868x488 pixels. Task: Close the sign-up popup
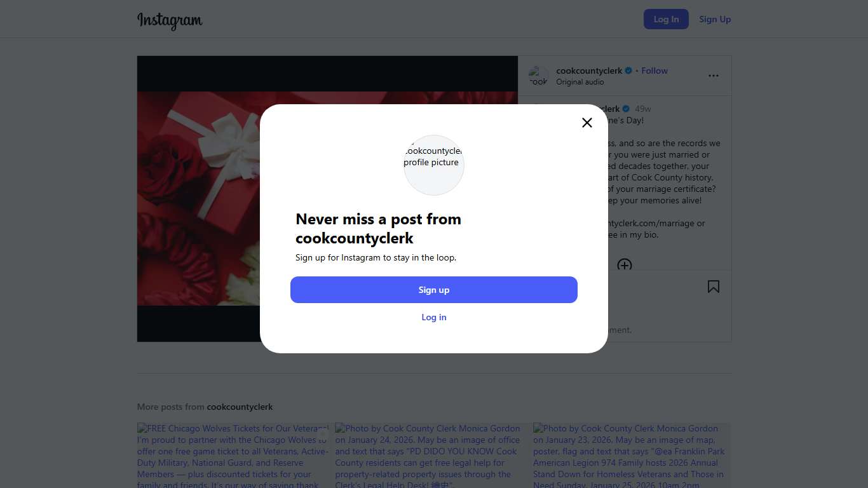pyautogui.click(x=587, y=123)
